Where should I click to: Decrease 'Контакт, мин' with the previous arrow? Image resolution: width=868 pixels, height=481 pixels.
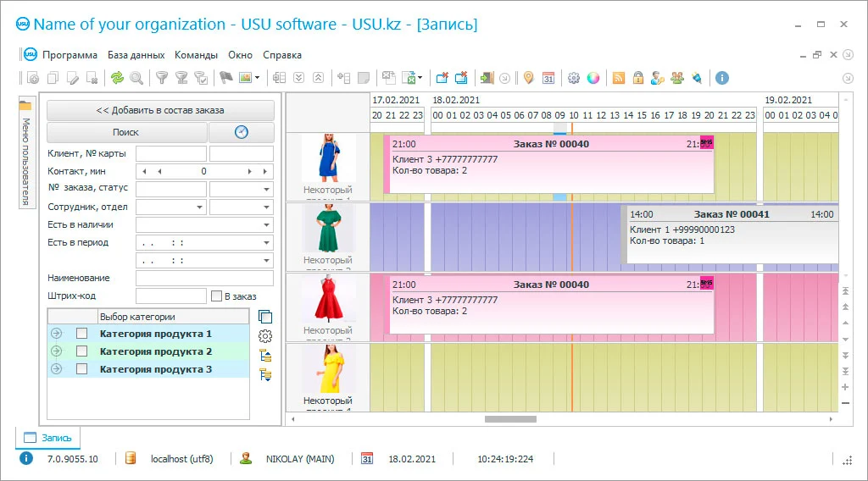pos(160,171)
